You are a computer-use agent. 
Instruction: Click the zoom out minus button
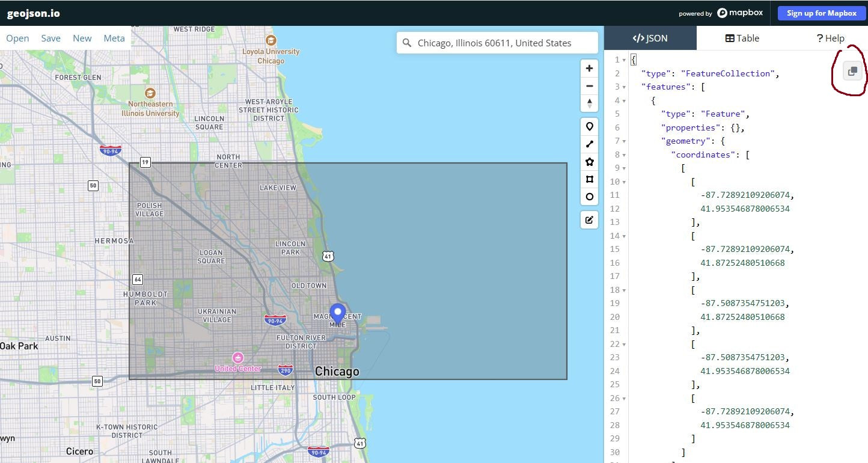(x=589, y=86)
